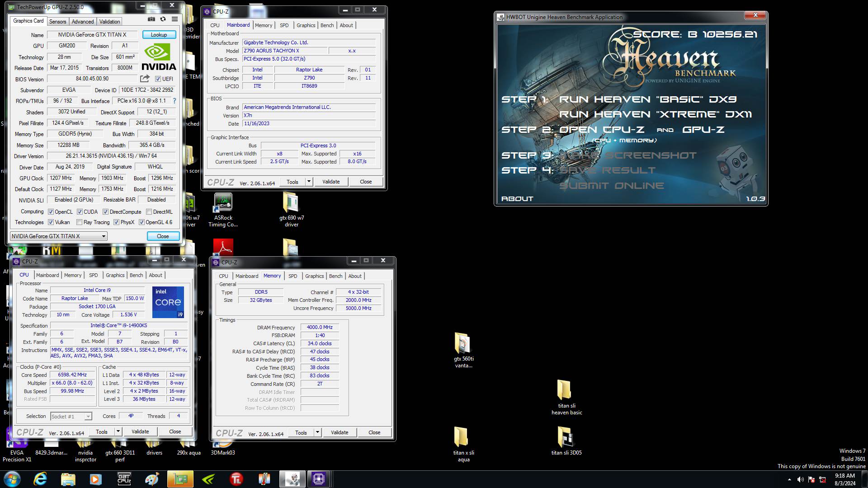Select the titan sli 3D05 folder

coord(566,441)
